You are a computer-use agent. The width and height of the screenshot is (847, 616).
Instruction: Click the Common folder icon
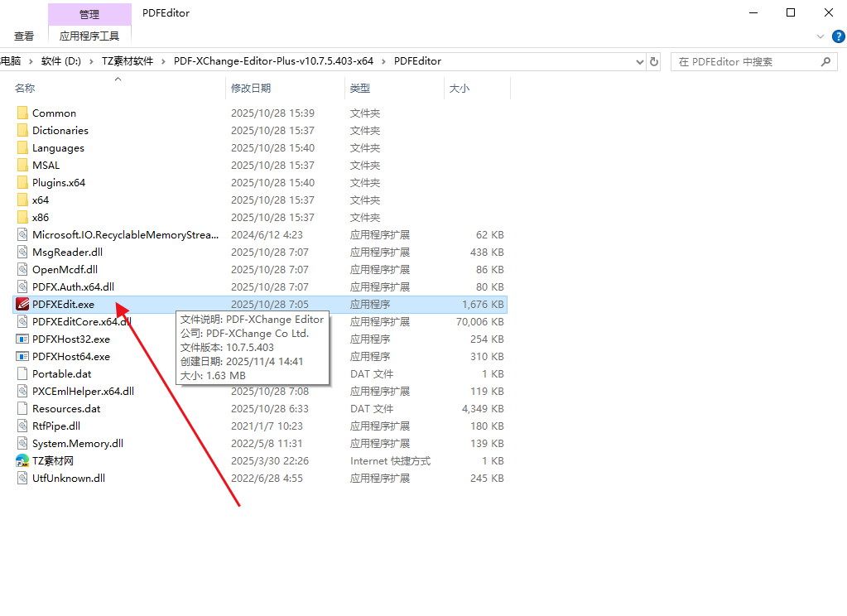click(x=22, y=113)
